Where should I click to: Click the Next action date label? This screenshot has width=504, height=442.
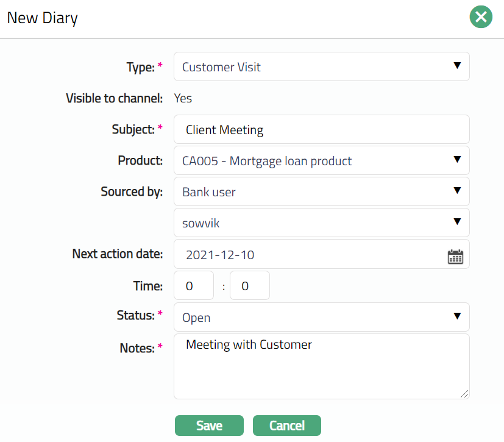(117, 254)
